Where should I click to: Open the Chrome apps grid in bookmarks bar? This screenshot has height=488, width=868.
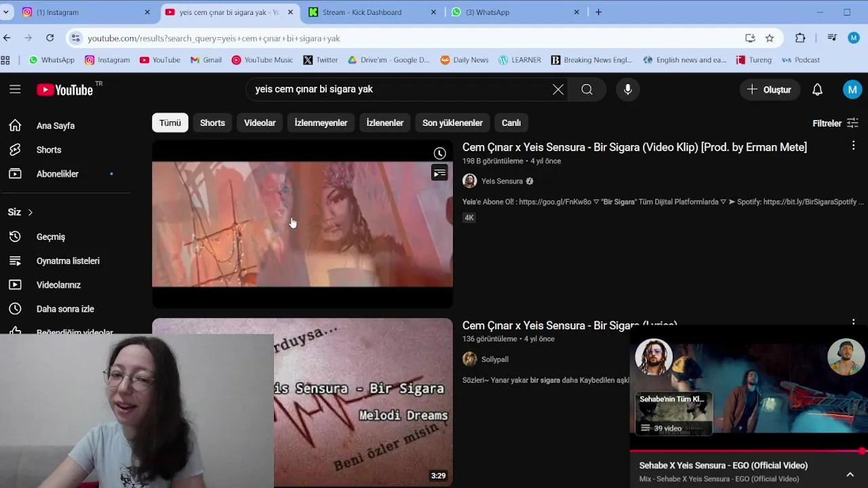point(5,60)
